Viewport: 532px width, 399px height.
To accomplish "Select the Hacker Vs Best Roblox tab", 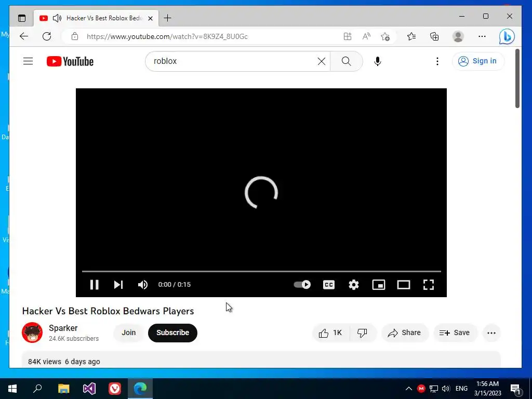I will [x=96, y=18].
